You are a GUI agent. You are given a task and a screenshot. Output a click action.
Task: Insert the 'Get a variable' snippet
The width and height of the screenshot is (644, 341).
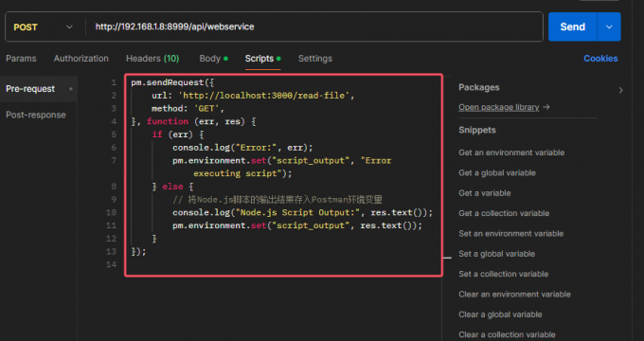pos(485,193)
